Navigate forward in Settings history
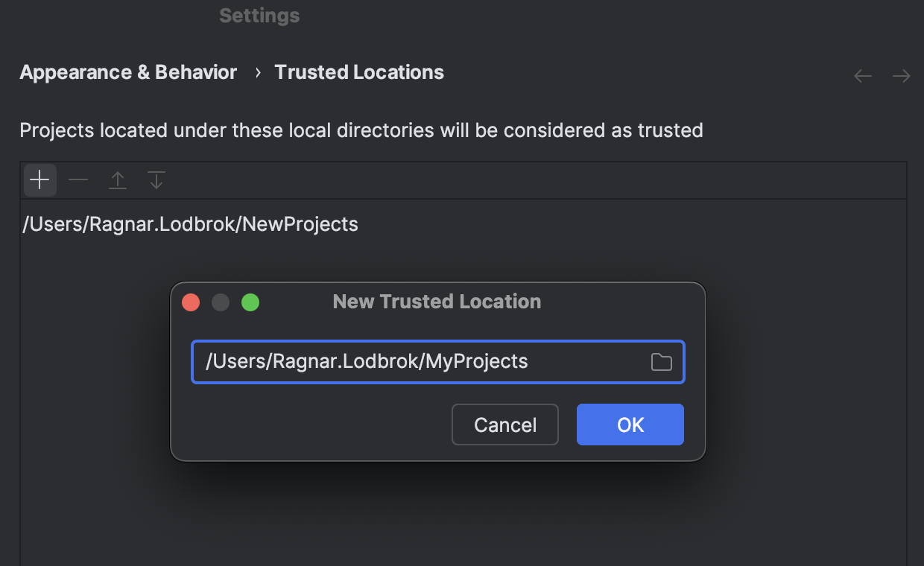924x566 pixels. (x=902, y=75)
